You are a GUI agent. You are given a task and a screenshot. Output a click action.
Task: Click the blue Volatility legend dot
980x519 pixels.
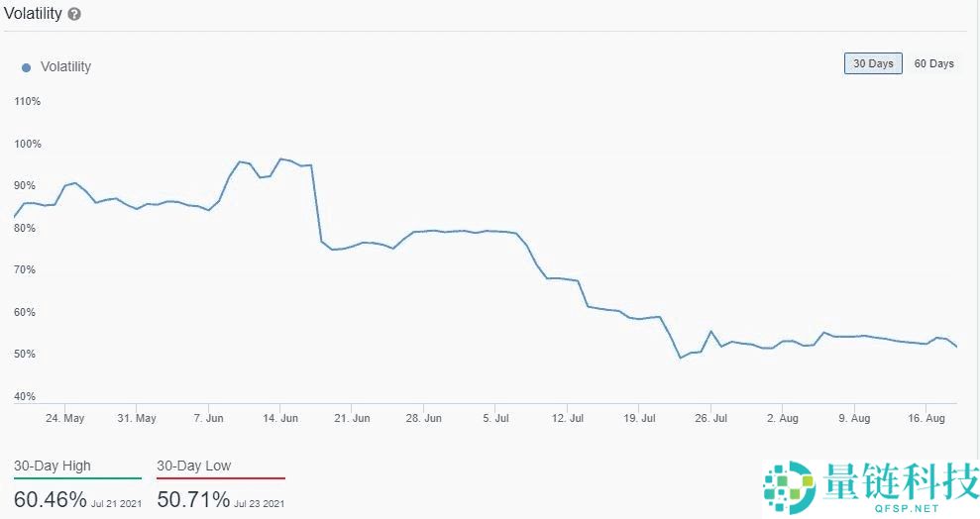26,67
